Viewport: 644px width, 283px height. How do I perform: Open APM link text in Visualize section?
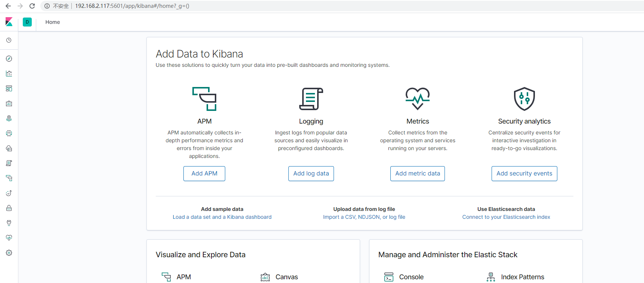[184, 277]
